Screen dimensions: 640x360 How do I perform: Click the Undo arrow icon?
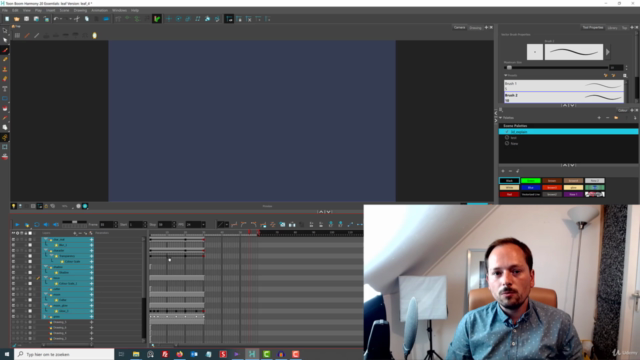(56, 19)
